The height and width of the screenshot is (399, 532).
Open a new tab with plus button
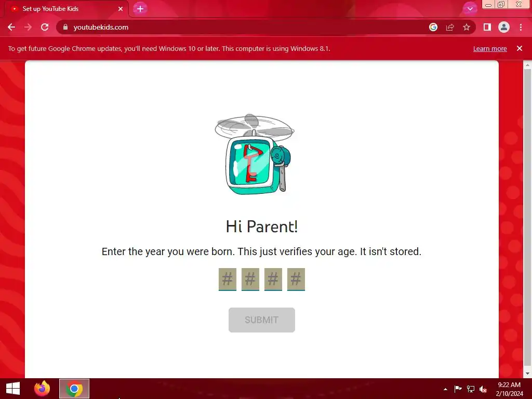click(x=140, y=9)
